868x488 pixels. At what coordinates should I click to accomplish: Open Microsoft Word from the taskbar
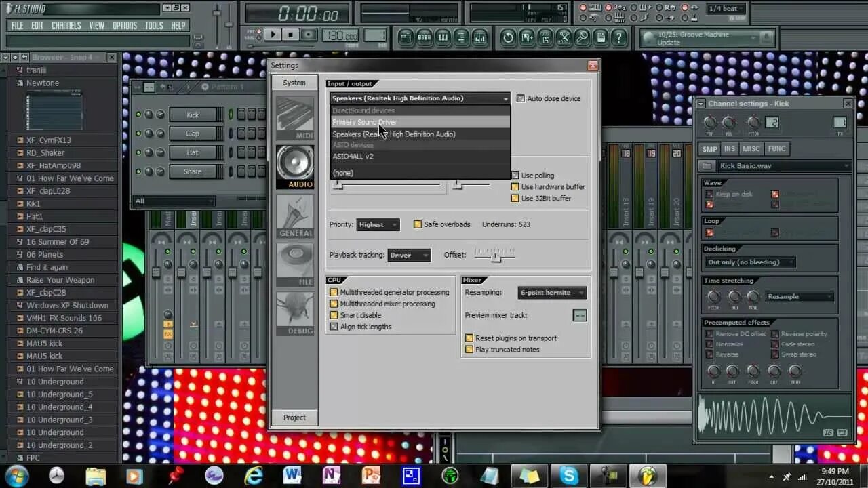tap(293, 476)
